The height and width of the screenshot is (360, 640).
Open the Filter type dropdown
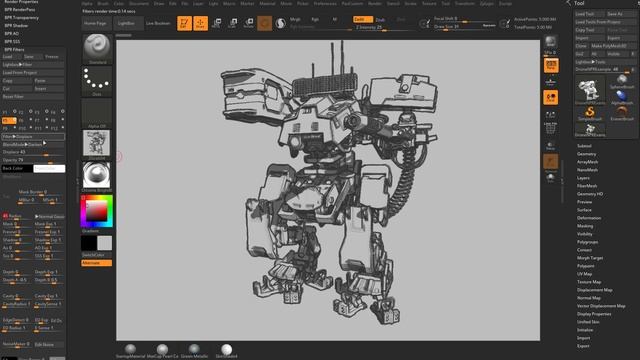33,137
